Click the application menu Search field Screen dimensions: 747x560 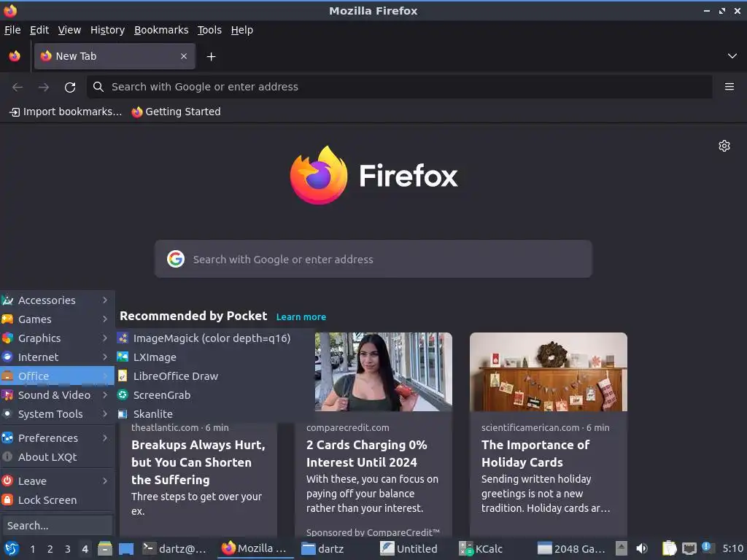coord(57,526)
